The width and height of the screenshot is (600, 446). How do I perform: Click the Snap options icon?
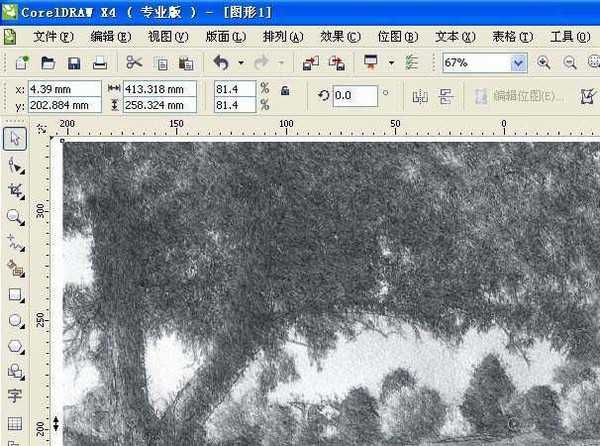coord(411,62)
